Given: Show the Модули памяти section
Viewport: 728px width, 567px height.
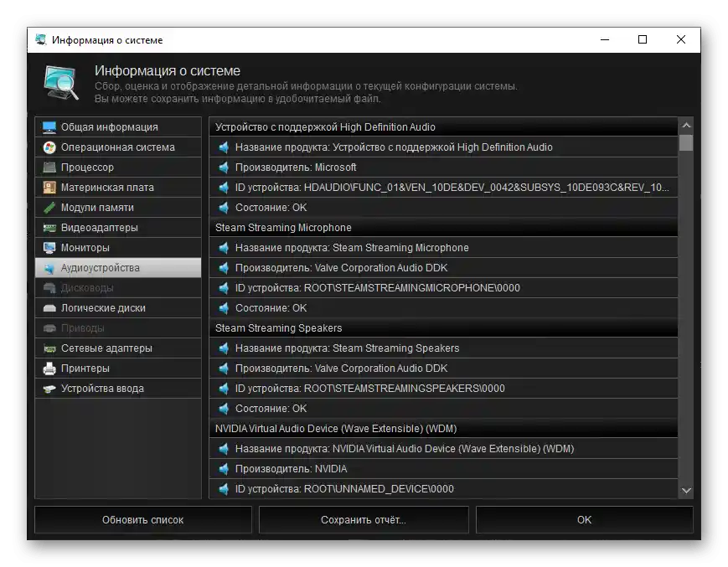Looking at the screenshot, I should (118, 208).
